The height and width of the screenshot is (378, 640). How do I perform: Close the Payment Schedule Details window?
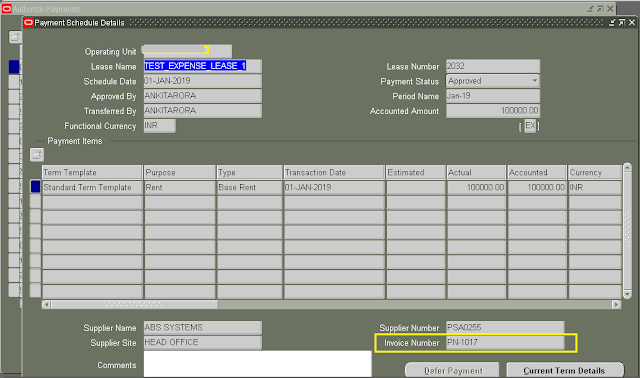click(631, 22)
